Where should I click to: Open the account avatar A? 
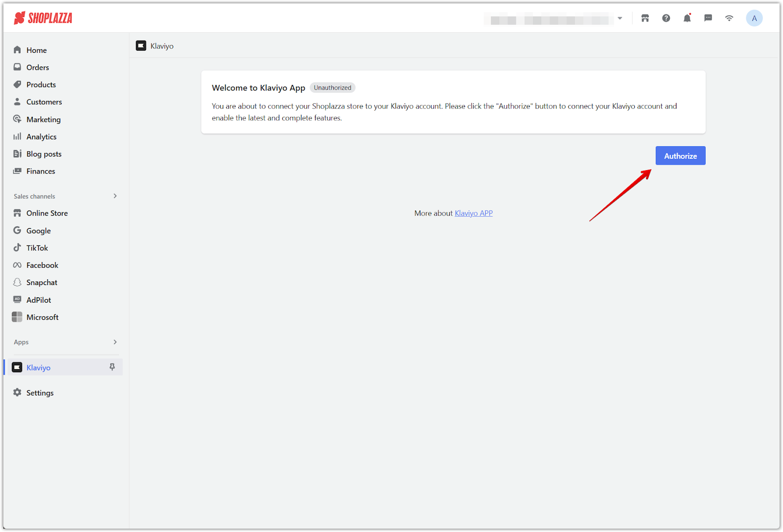tap(754, 18)
